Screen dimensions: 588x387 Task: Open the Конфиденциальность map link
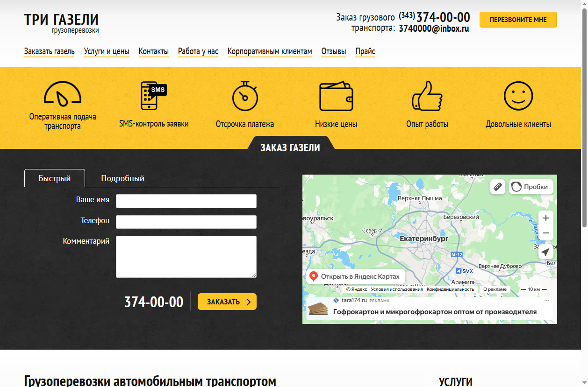[450, 289]
